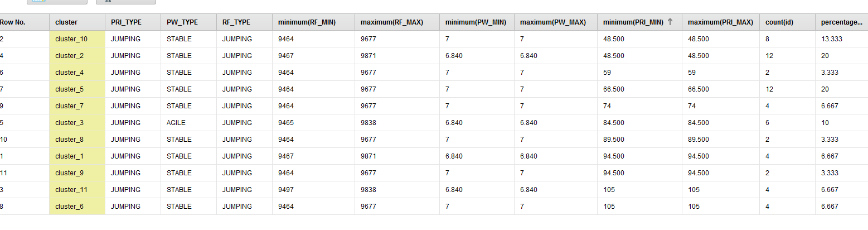The width and height of the screenshot is (868, 230).
Task: Sort by maximum(RF_MAX) column
Action: (x=397, y=22)
